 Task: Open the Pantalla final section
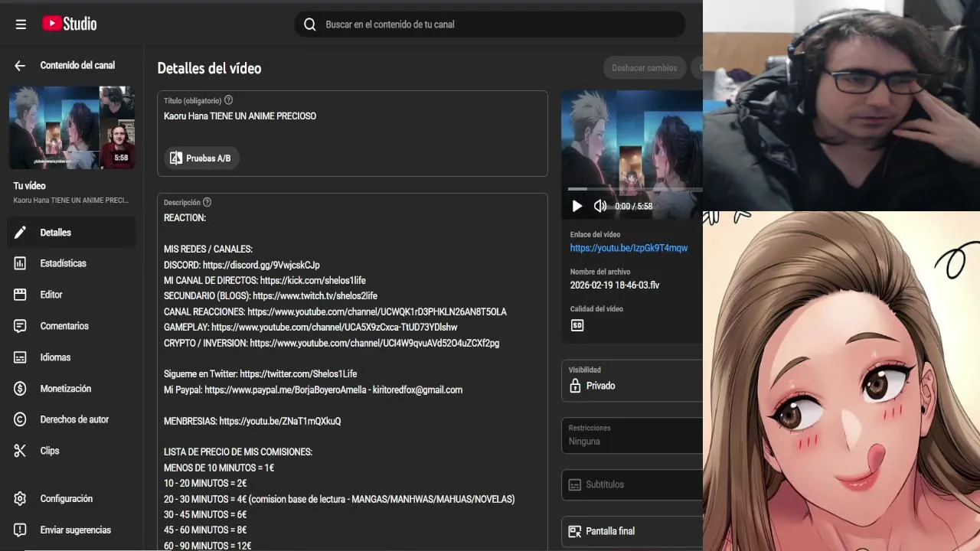point(632,531)
